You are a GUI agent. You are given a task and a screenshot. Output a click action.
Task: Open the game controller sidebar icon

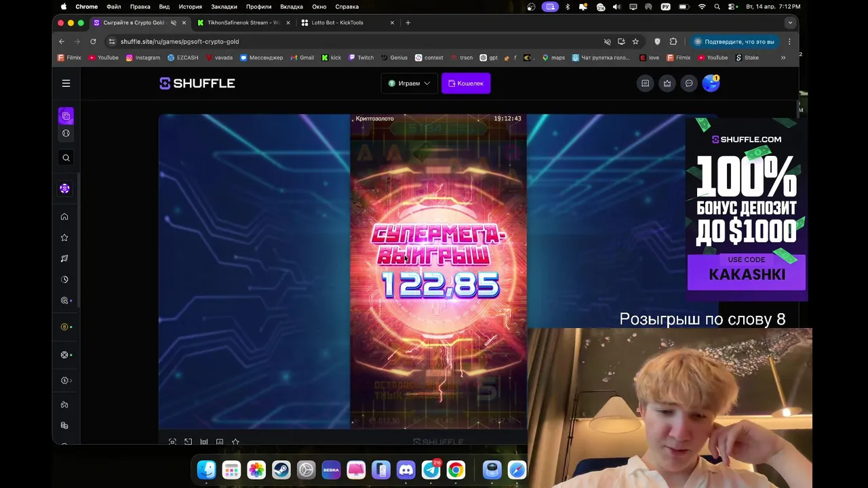click(64, 405)
